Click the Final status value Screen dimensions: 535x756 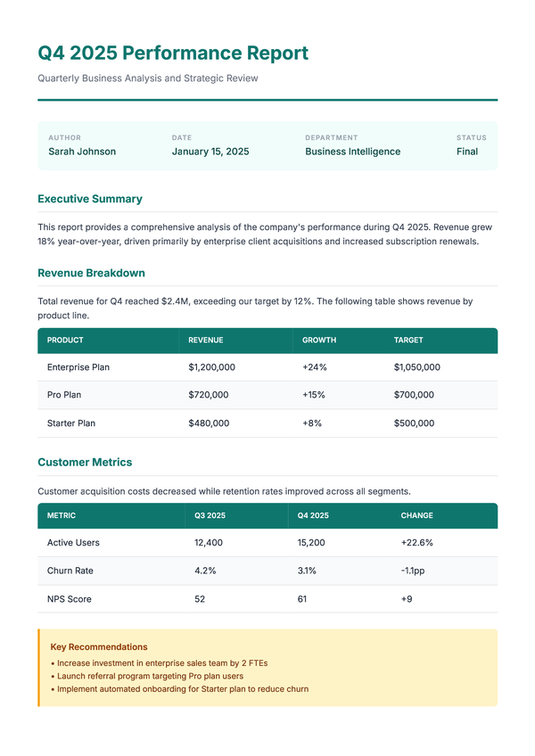click(467, 152)
